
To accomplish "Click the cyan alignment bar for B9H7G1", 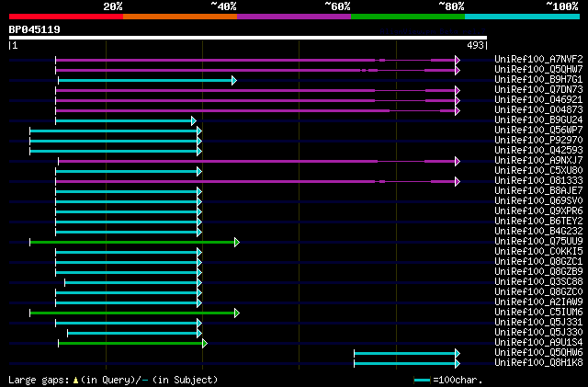I will pyautogui.click(x=145, y=80).
